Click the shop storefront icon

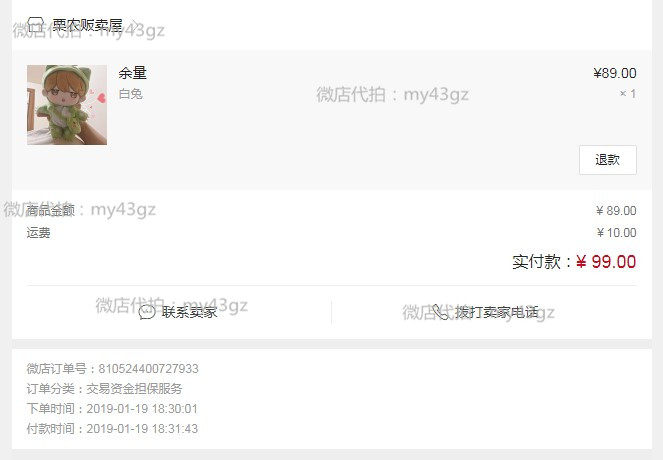click(36, 24)
